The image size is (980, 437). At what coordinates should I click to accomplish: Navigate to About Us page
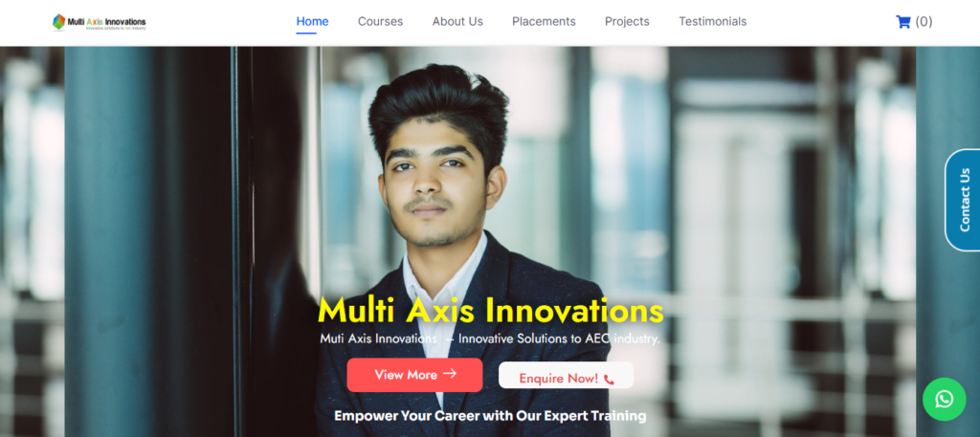[x=457, y=22]
